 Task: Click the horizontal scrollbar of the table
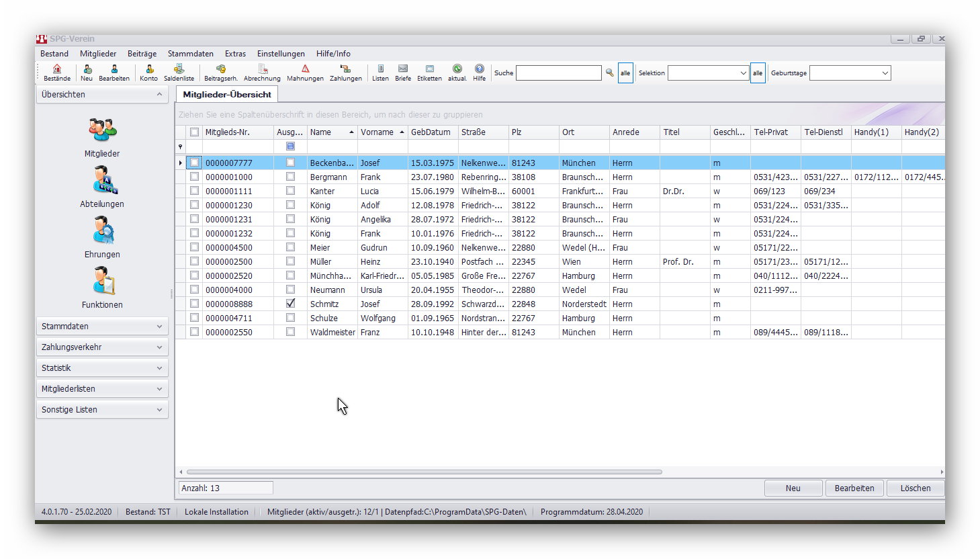click(x=425, y=472)
